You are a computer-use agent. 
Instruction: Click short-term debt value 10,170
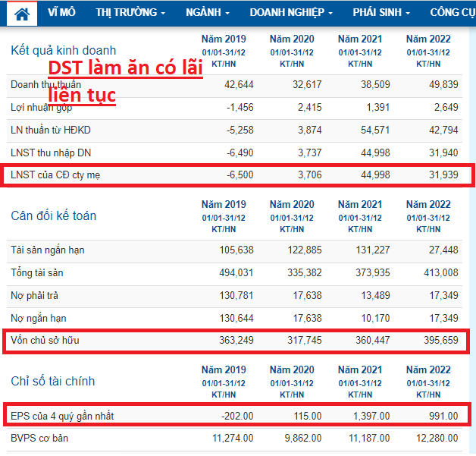pos(375,318)
